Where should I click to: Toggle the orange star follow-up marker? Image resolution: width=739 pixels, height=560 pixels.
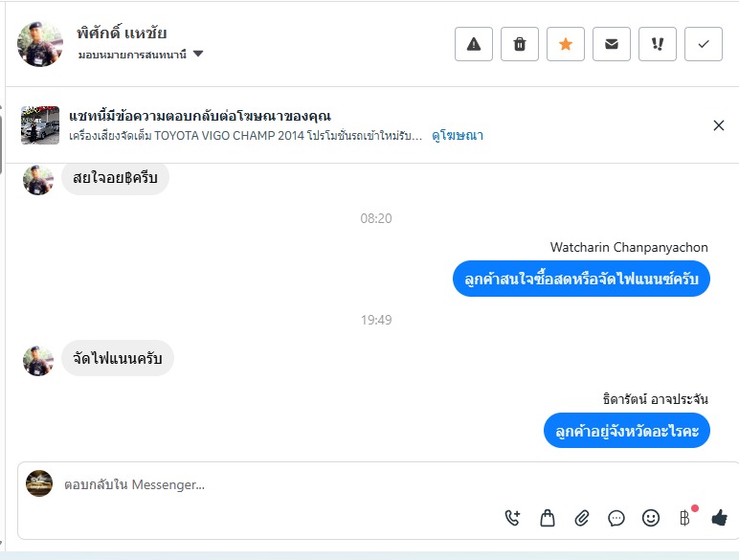(566, 44)
